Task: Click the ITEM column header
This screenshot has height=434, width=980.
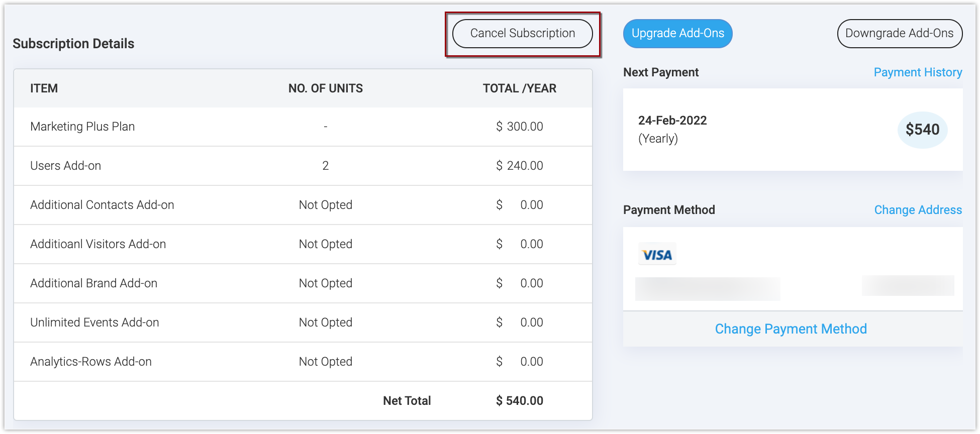Action: pyautogui.click(x=44, y=88)
